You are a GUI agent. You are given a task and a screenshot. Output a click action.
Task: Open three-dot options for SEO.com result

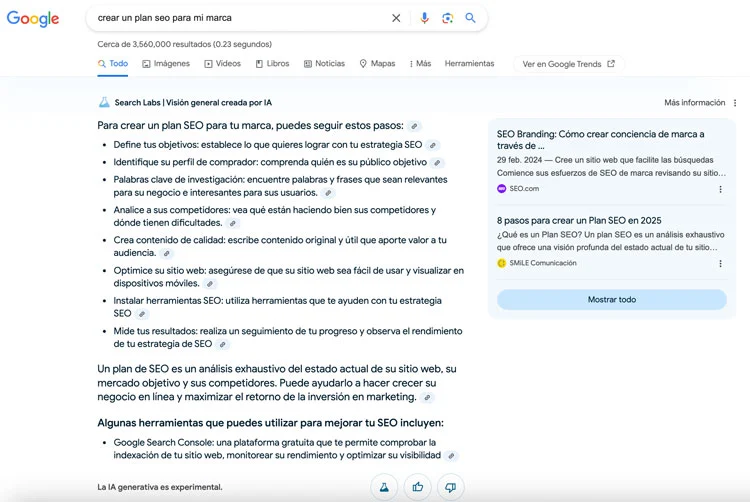coord(720,189)
